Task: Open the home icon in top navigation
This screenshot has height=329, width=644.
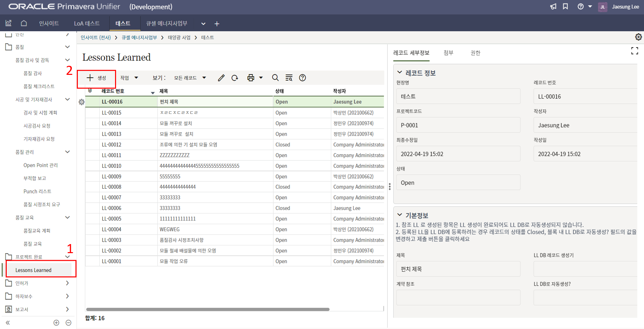Action: (24, 23)
